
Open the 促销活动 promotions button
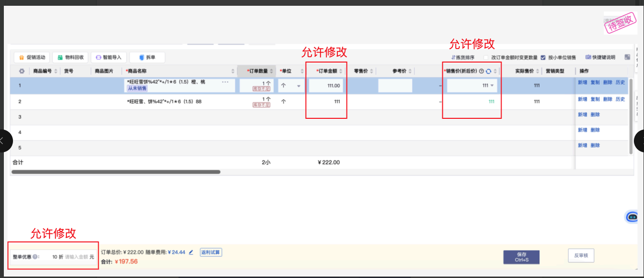[32, 57]
